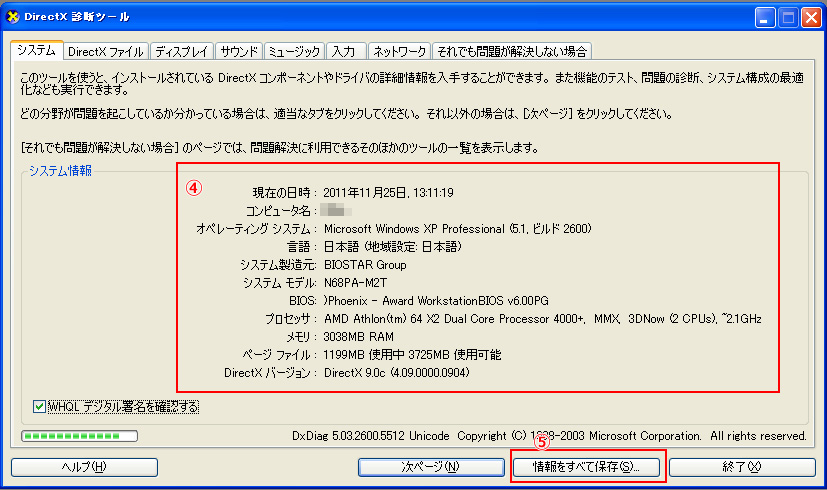Select the サウンド tab
Screen dimensions: 827x490
pyautogui.click(x=239, y=52)
